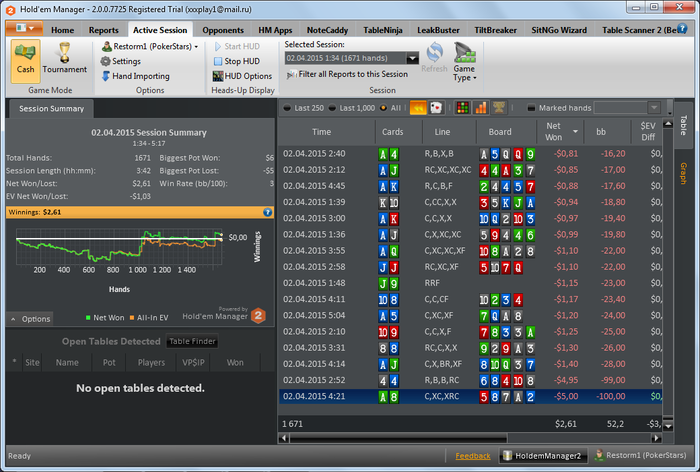Sort by the Net Won column arrow
700x472 pixels.
(x=575, y=131)
